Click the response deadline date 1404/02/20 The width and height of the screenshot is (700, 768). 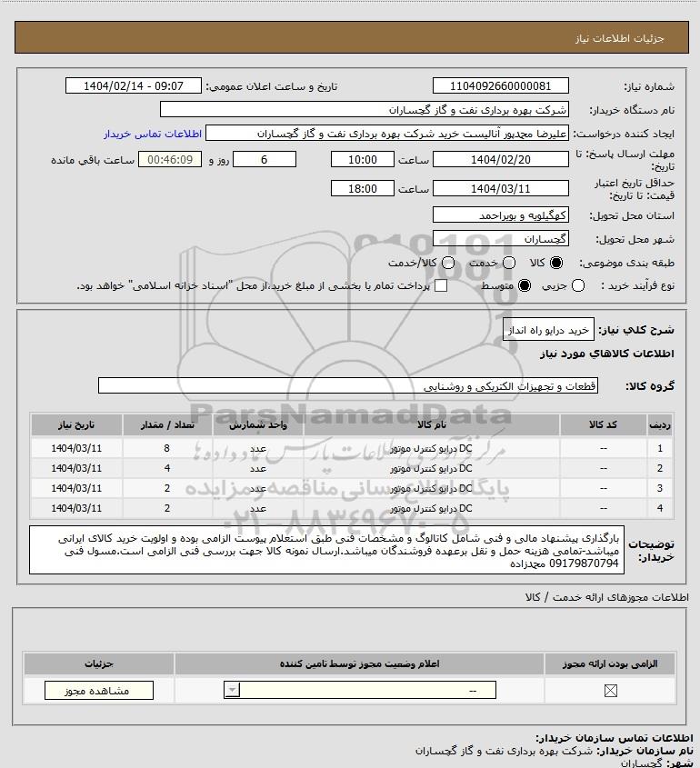(x=501, y=160)
